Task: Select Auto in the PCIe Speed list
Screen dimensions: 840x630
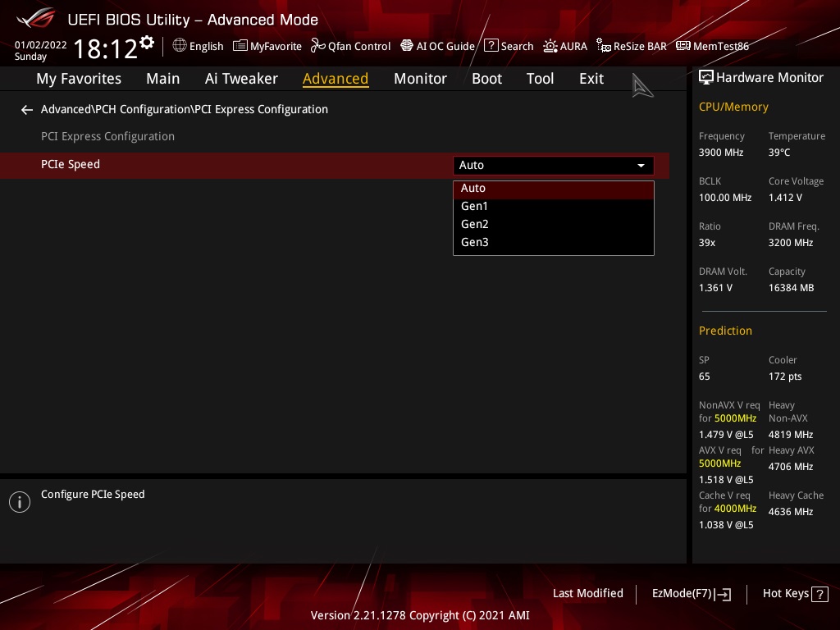Action: (554, 189)
